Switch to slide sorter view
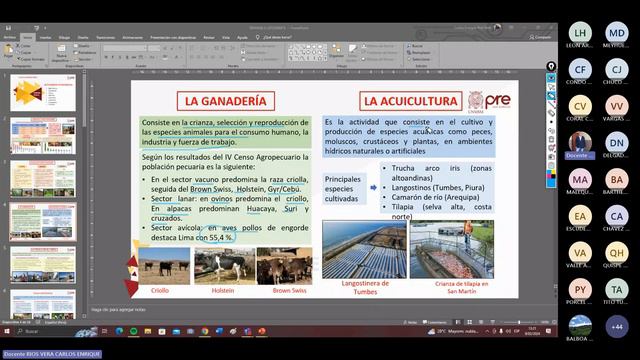The image size is (640, 360). [x=470, y=322]
